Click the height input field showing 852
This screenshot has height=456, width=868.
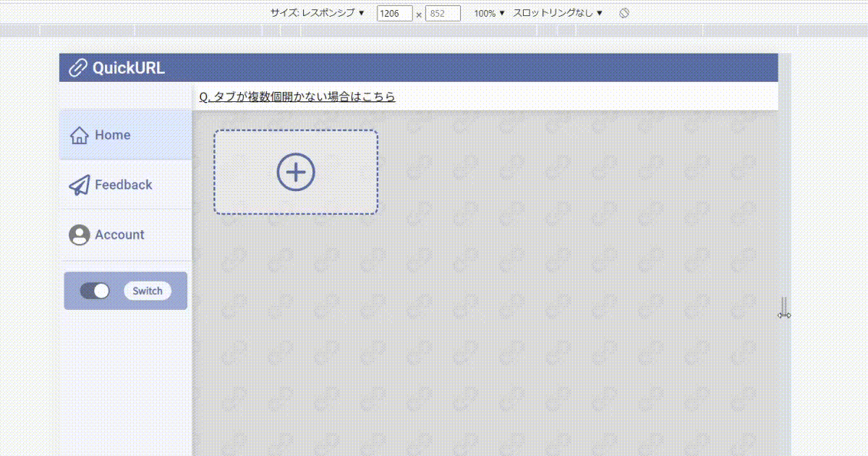[x=443, y=14]
